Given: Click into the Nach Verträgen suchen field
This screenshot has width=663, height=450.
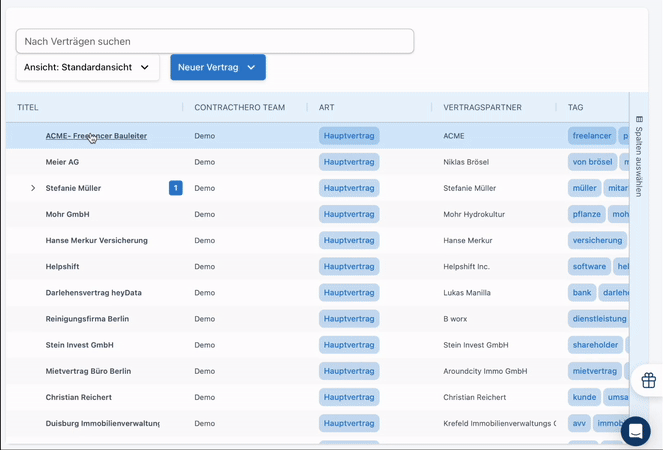Looking at the screenshot, I should [214, 41].
